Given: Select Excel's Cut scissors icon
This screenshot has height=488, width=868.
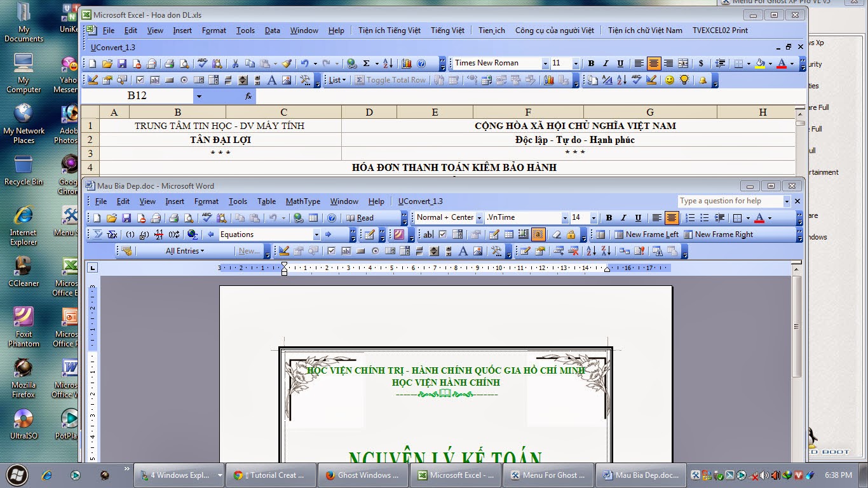Looking at the screenshot, I should (x=234, y=64).
